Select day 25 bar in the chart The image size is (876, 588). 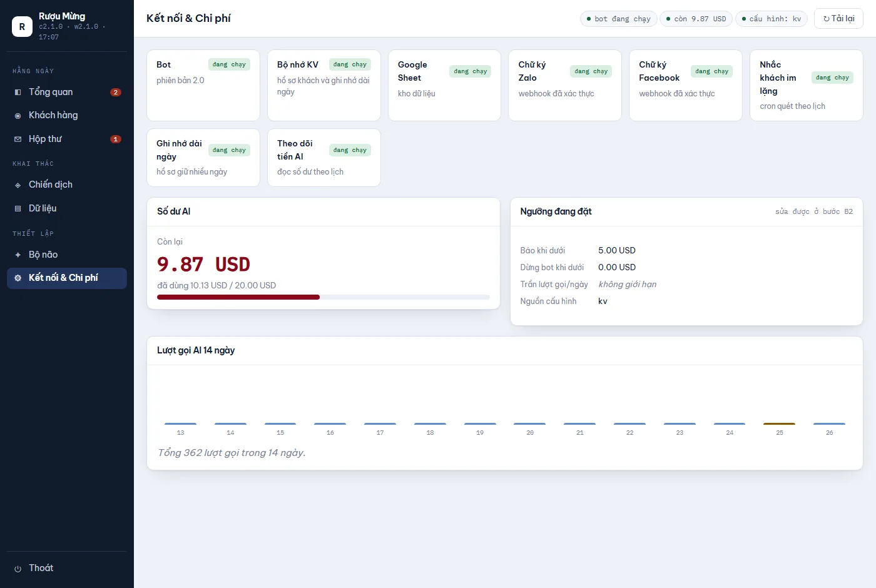pyautogui.click(x=779, y=424)
